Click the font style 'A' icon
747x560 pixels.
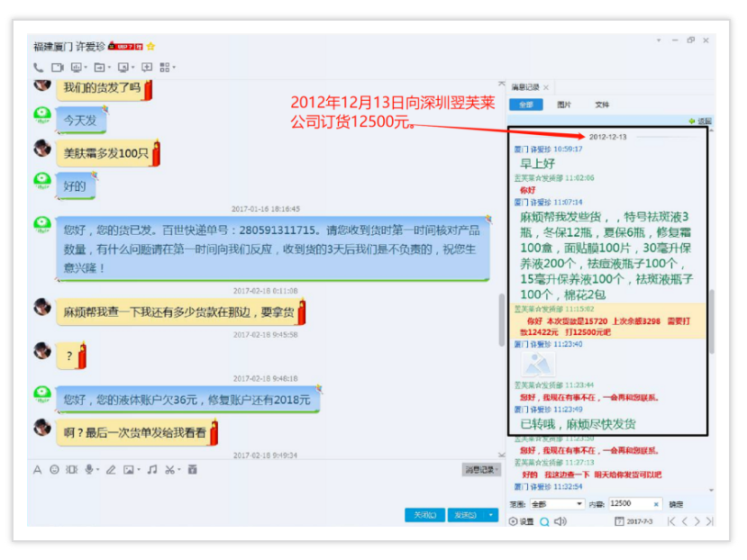coord(38,469)
